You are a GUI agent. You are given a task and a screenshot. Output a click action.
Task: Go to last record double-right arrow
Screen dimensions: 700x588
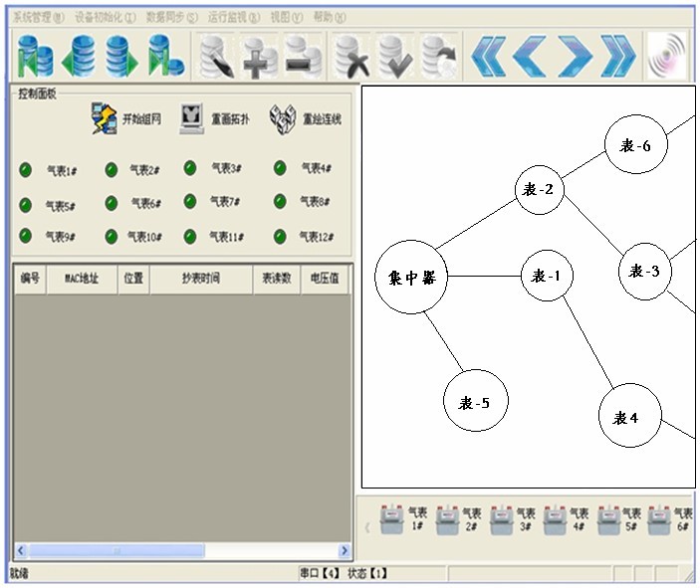(x=617, y=56)
